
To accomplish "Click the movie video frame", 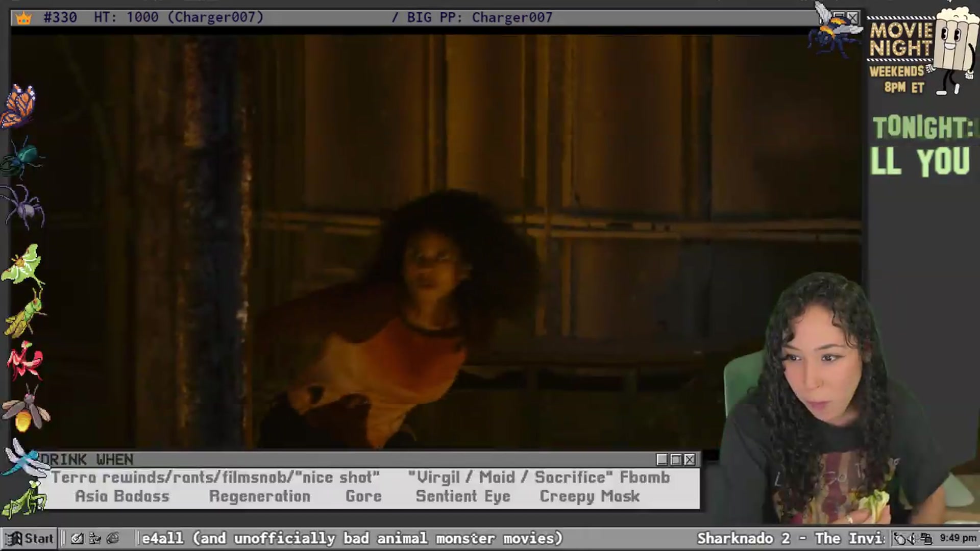I will pos(436,240).
